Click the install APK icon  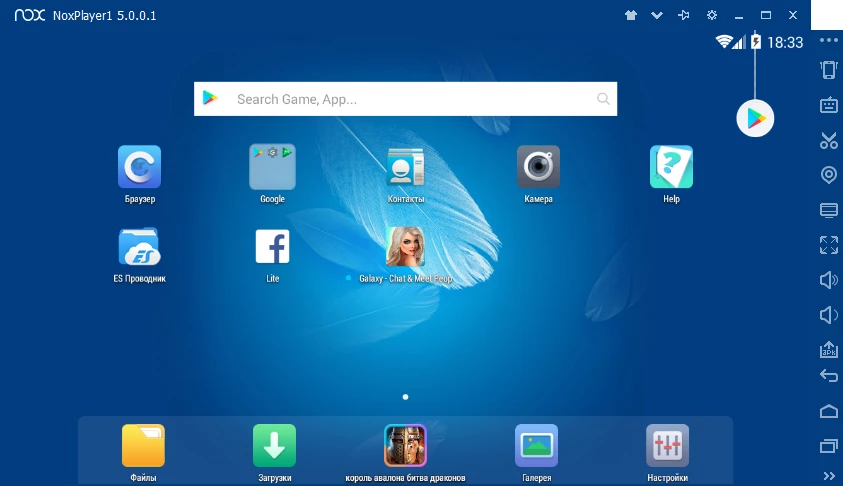[828, 349]
